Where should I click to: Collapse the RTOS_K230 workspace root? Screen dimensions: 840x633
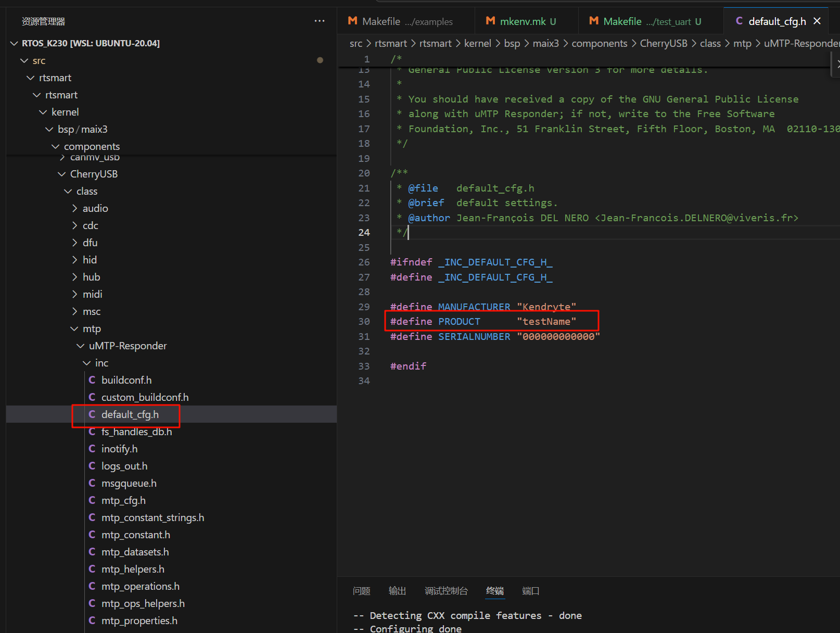point(14,43)
